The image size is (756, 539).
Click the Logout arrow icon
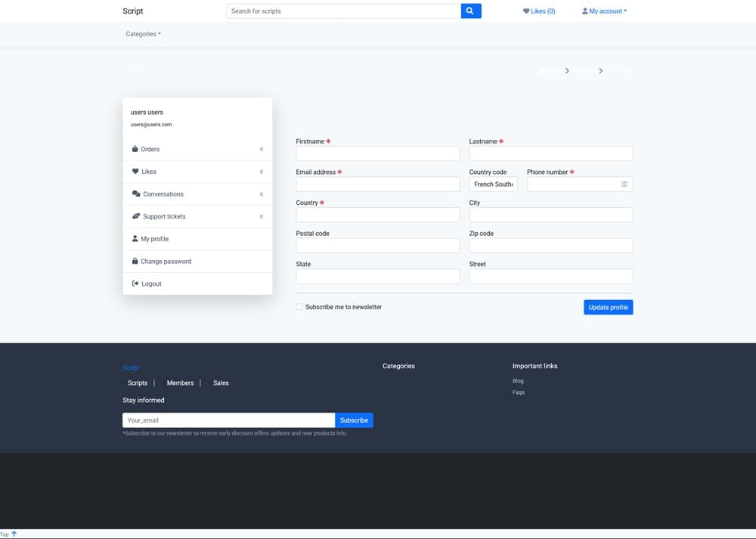(x=135, y=283)
